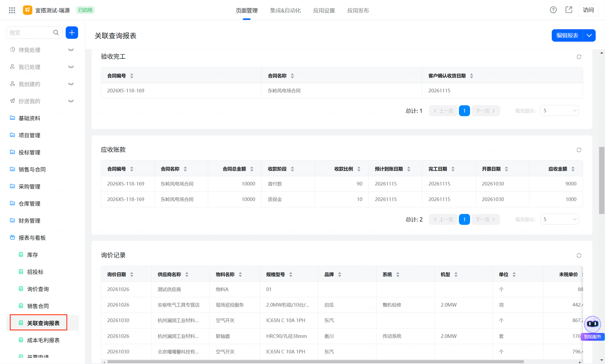Viewport: 605px width, 364px height.
Task: Sort 询价记录 by 供应商名称
Action: tap(187, 275)
